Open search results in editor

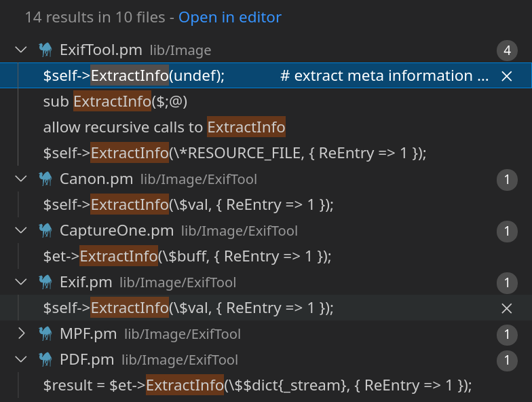[x=229, y=18]
